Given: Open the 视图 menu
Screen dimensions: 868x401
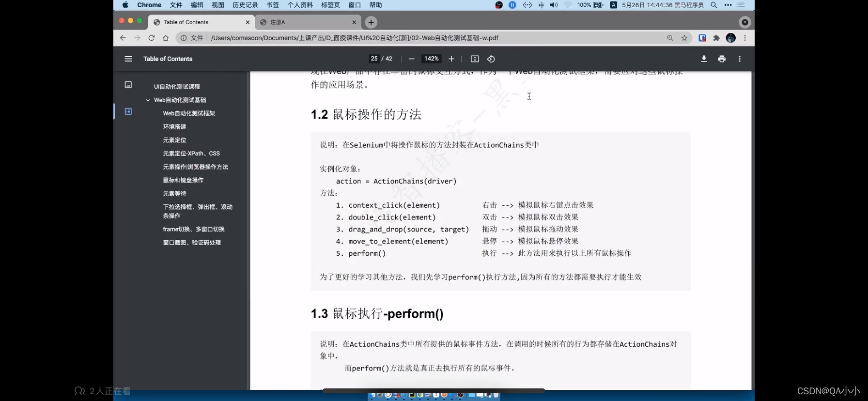Looking at the screenshot, I should pos(218,5).
